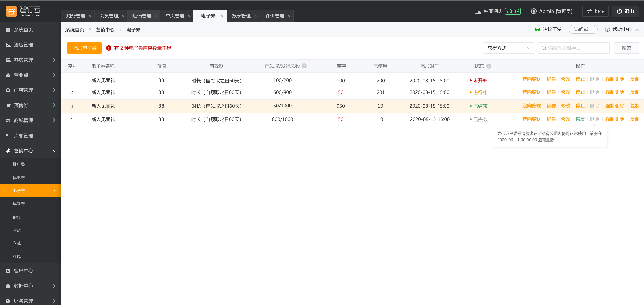Screen dimensions: 644x305
Task: Close the 财务管理 tab
Action: click(90, 16)
